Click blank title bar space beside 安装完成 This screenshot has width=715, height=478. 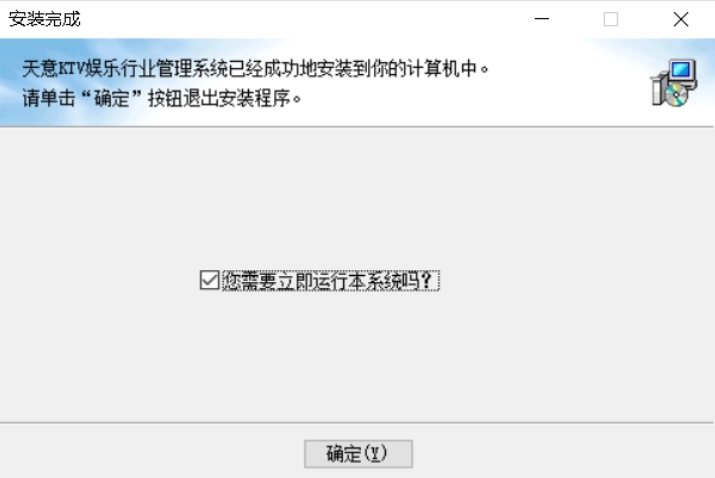pyautogui.click(x=301, y=19)
